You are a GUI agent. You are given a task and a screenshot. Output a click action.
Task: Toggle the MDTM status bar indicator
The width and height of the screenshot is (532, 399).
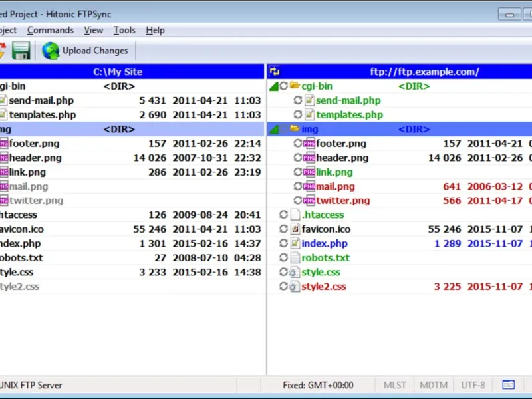(x=434, y=385)
